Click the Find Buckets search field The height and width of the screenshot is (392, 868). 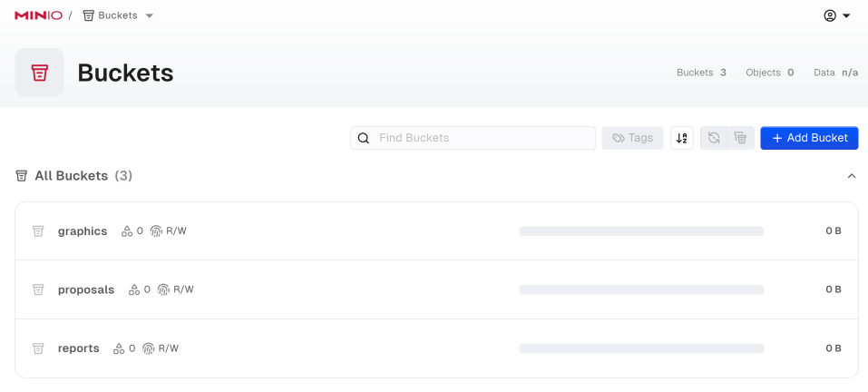click(481, 138)
